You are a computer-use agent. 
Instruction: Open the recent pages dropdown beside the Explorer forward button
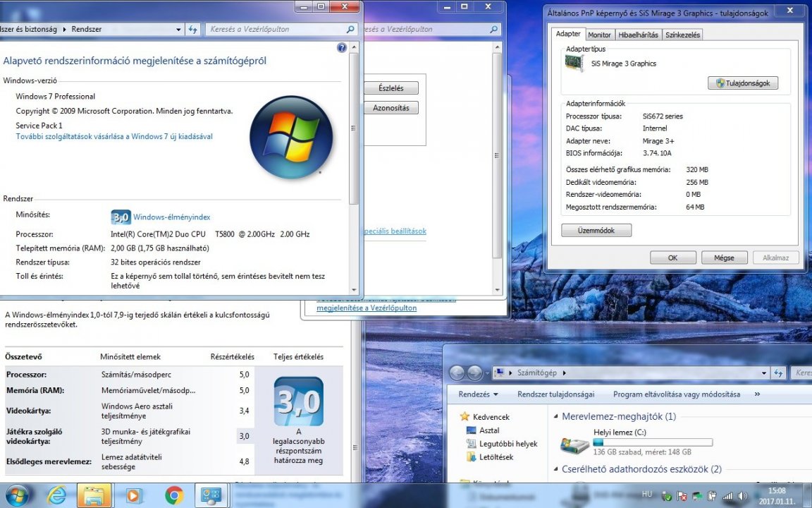487,373
